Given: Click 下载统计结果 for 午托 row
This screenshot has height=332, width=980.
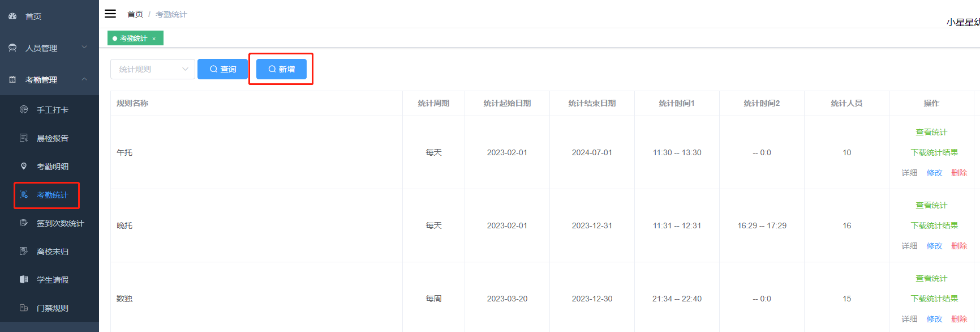Looking at the screenshot, I should [x=935, y=152].
